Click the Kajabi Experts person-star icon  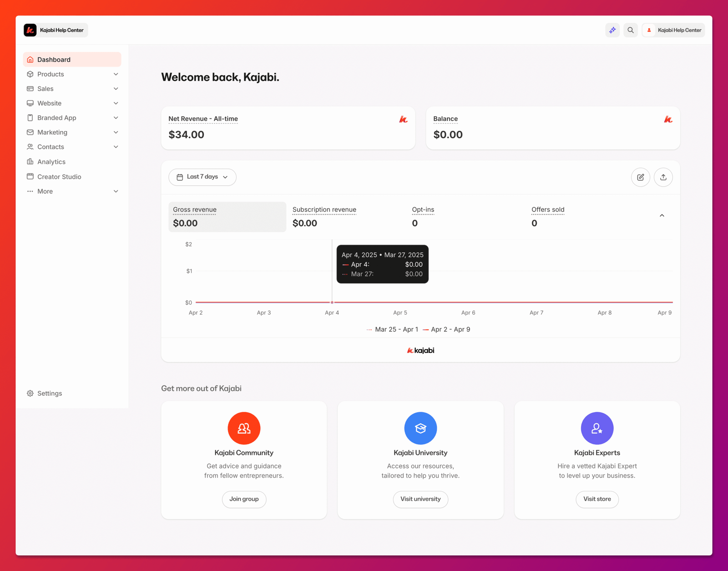(597, 428)
